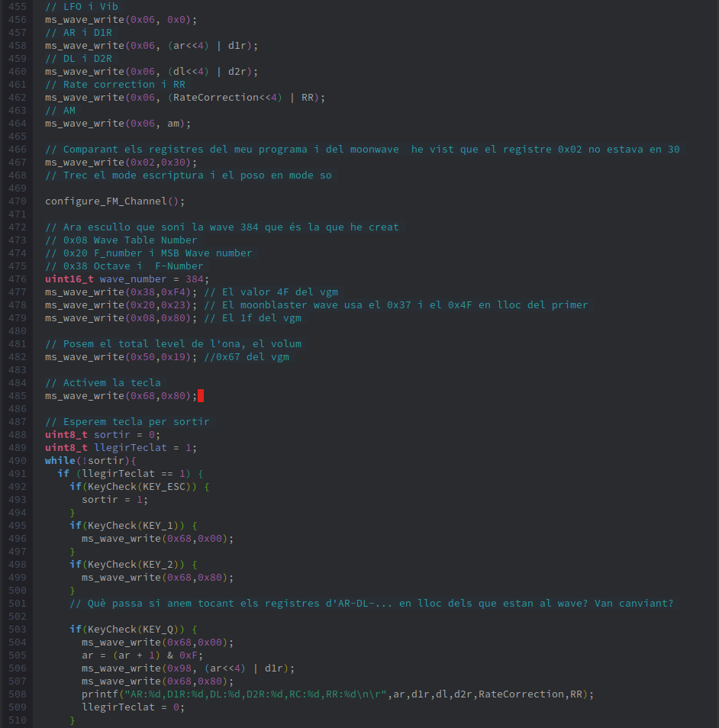Click the 'Posem el total level' comment
The height and width of the screenshot is (728, 719).
pos(173,344)
